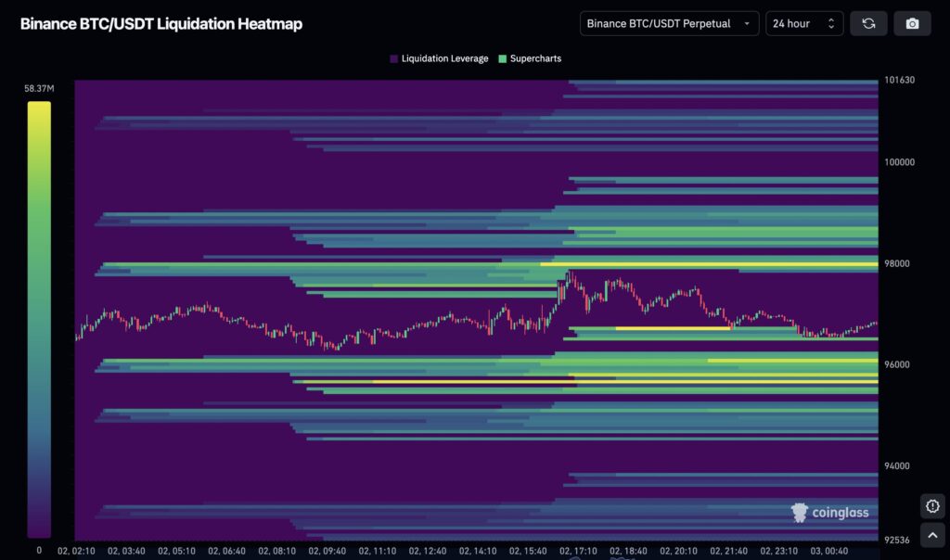
Task: Click the 02, 02:10 time axis label
Action: 76,551
